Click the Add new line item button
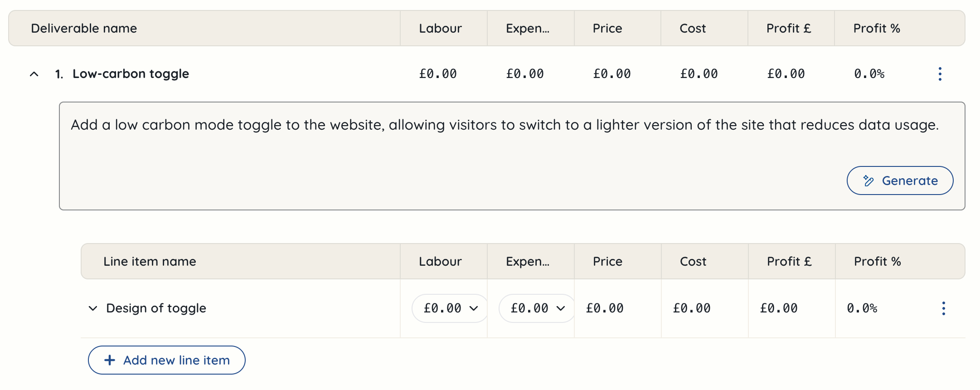The height and width of the screenshot is (390, 980). coord(167,360)
